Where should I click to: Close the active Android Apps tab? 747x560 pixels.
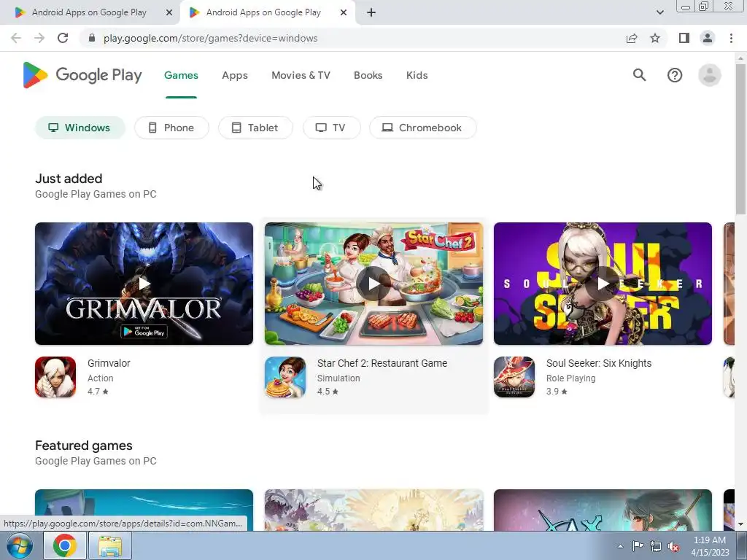click(x=344, y=13)
